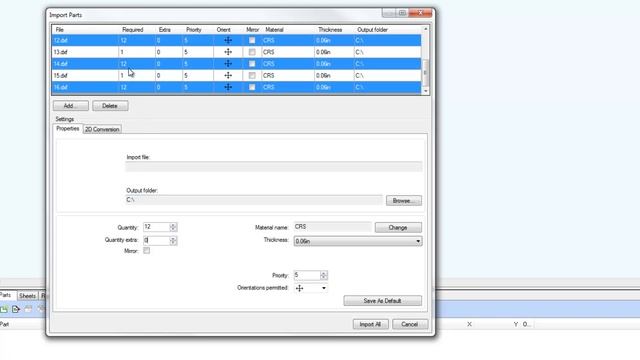Viewport: 640px width, 360px height.
Task: Click the Material name field showing CRS
Action: [332, 227]
